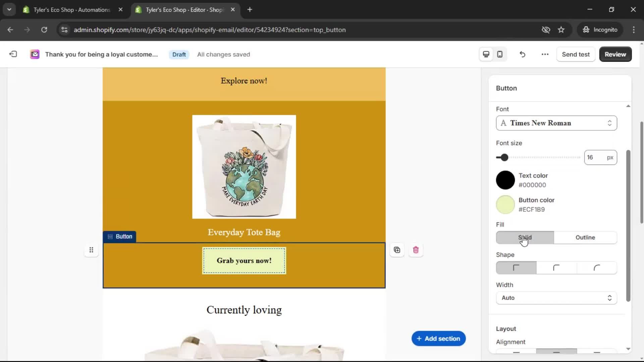Duplicate the button section

coord(397,250)
